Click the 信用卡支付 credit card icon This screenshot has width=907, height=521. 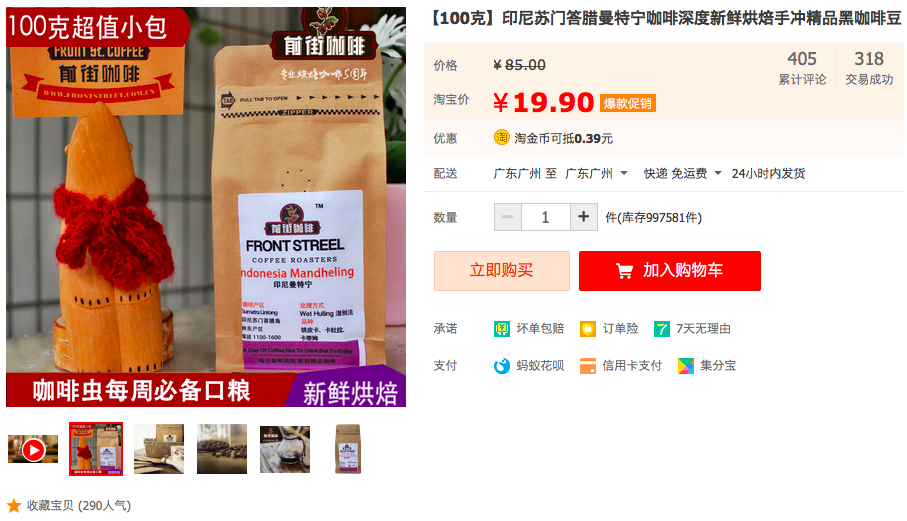click(x=588, y=366)
